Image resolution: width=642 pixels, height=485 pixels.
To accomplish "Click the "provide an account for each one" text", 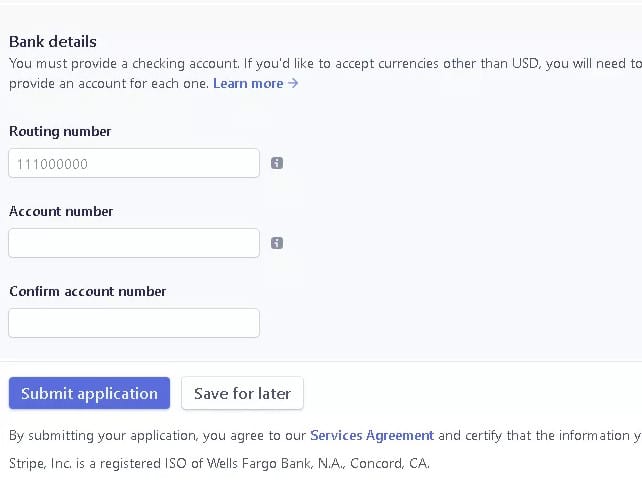I will [109, 83].
